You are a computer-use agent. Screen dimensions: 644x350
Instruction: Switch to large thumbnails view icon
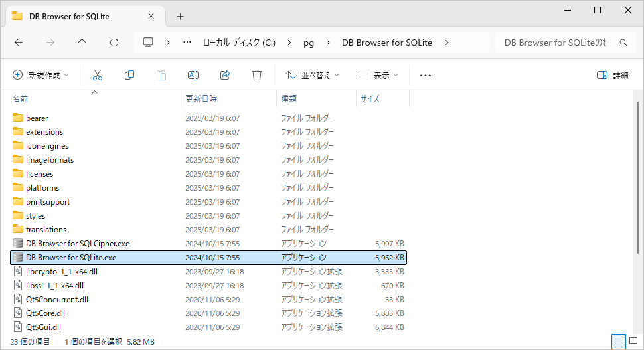coord(633,341)
